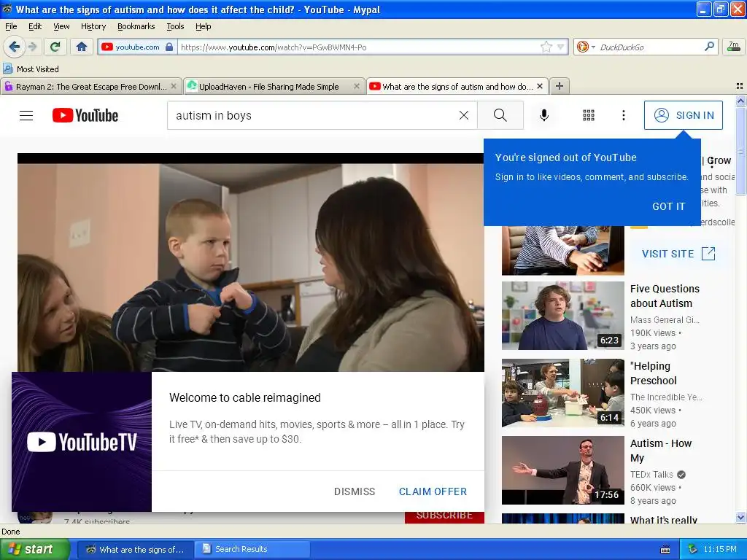Viewport: 747px width, 560px height.
Task: Start voice search with the microphone
Action: pyautogui.click(x=544, y=115)
